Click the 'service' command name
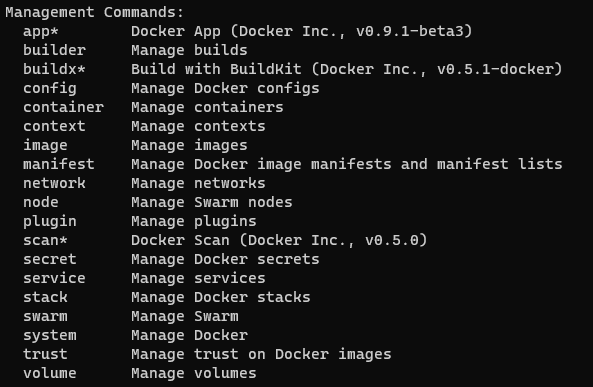593x387 pixels. click(54, 278)
